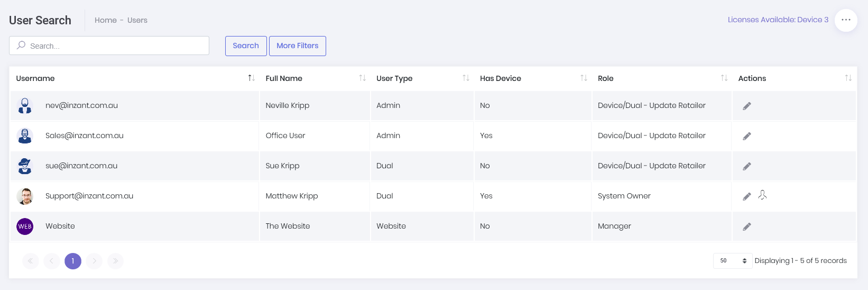868x290 pixels.
Task: Edit the Sales@inzant.com.au user
Action: pyautogui.click(x=746, y=136)
